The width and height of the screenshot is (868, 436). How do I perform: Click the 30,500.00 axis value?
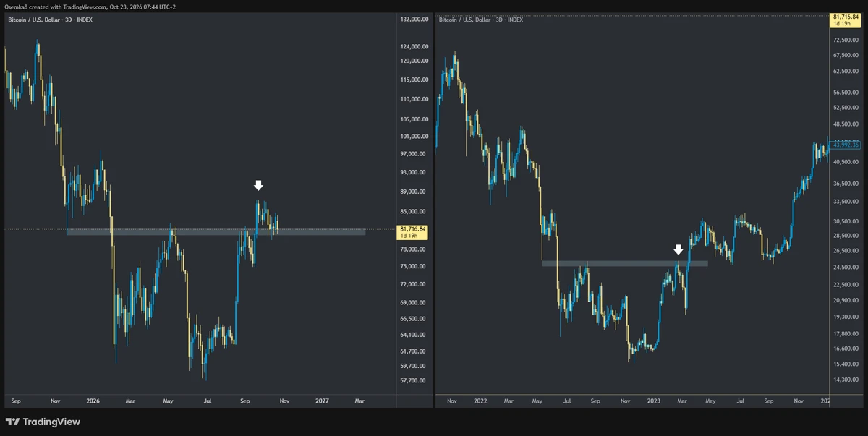[x=846, y=222]
